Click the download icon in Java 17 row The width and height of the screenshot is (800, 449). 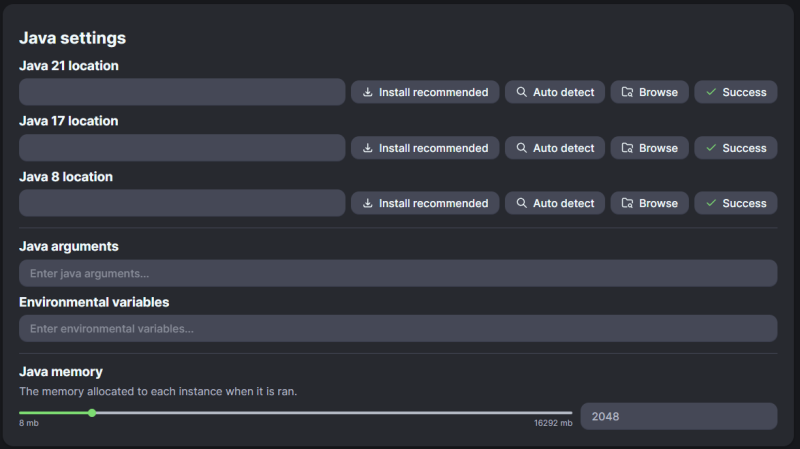click(367, 148)
